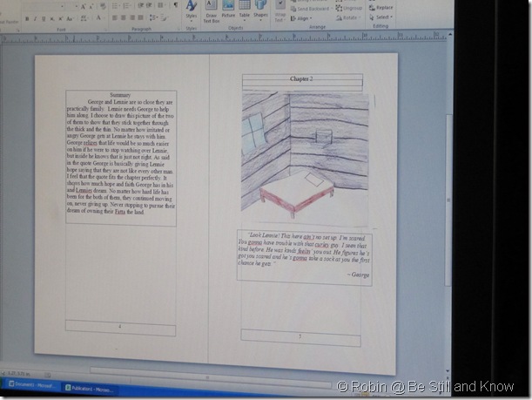Screen dimensions: 532x400
Task: Open line spacing options
Action: click(153, 17)
